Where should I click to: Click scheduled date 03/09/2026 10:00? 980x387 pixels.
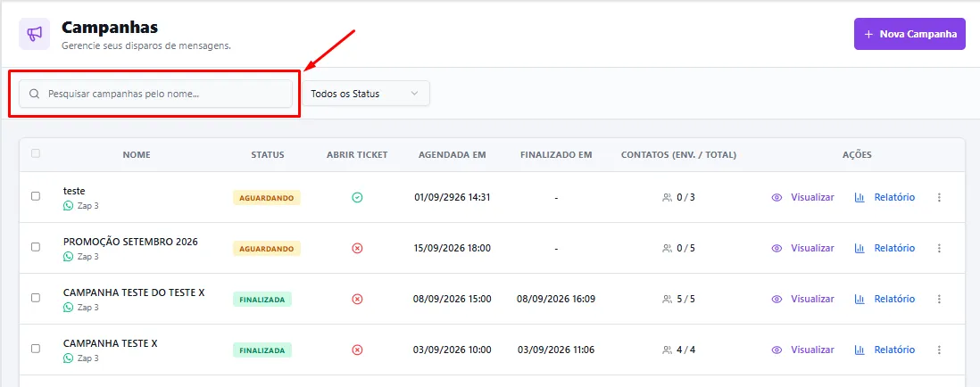tap(453, 350)
